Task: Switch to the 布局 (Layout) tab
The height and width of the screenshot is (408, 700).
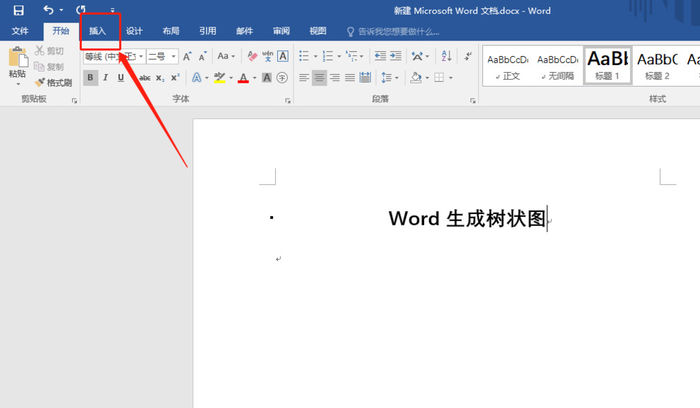Action: click(x=171, y=31)
